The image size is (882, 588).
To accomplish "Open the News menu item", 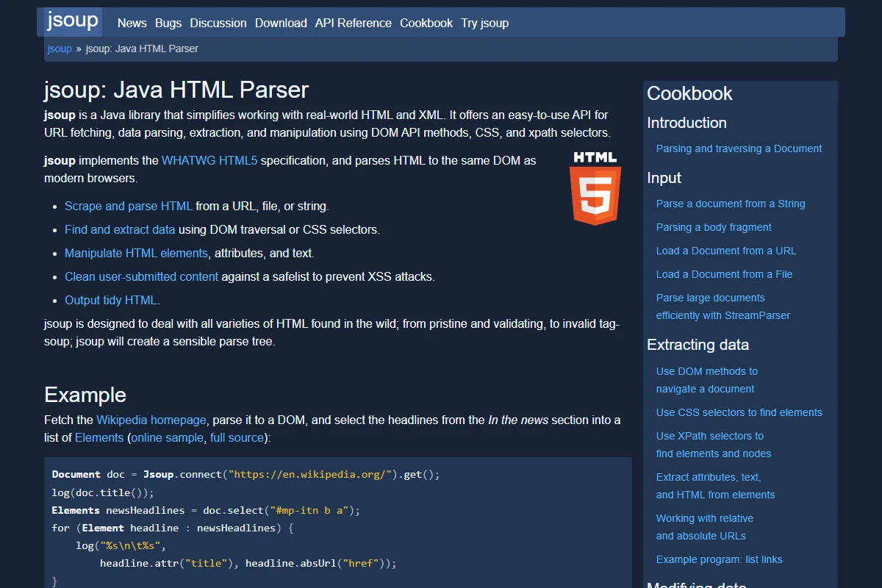I will pos(132,23).
